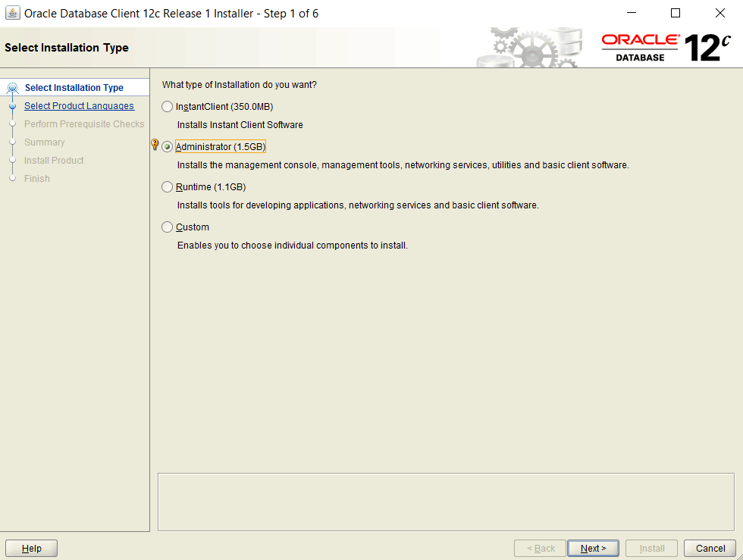
Task: Click 'Enables you to choose individual components' text
Action: pyautogui.click(x=293, y=246)
